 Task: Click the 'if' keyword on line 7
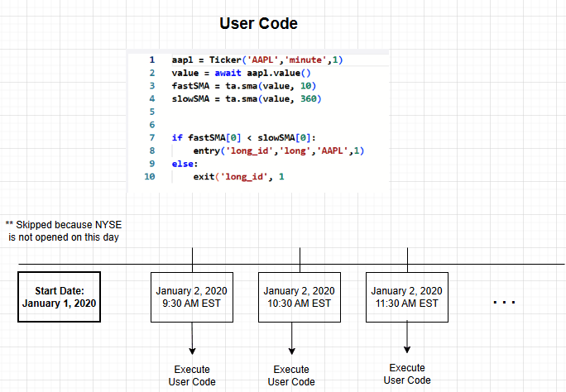(x=177, y=137)
